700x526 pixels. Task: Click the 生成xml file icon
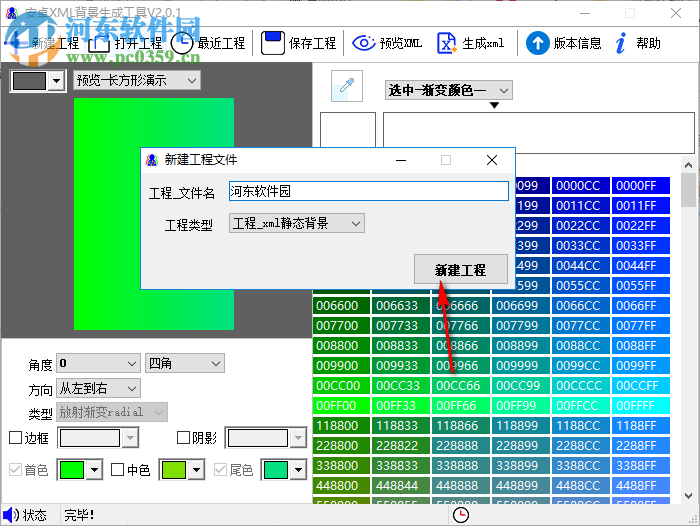[446, 43]
